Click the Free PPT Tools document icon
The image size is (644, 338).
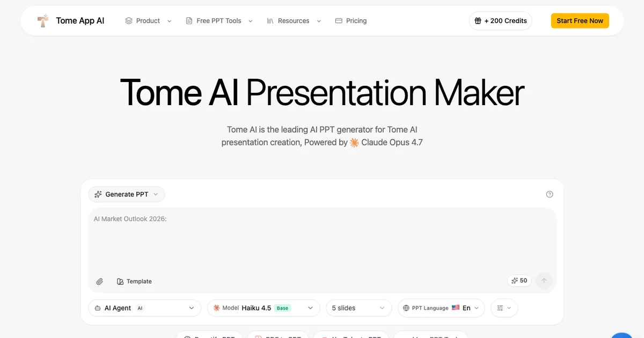189,21
